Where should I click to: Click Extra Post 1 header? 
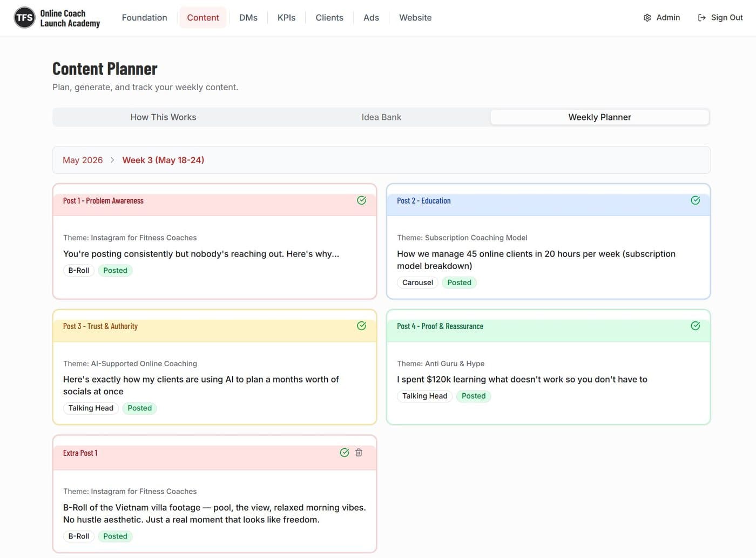[x=80, y=453]
